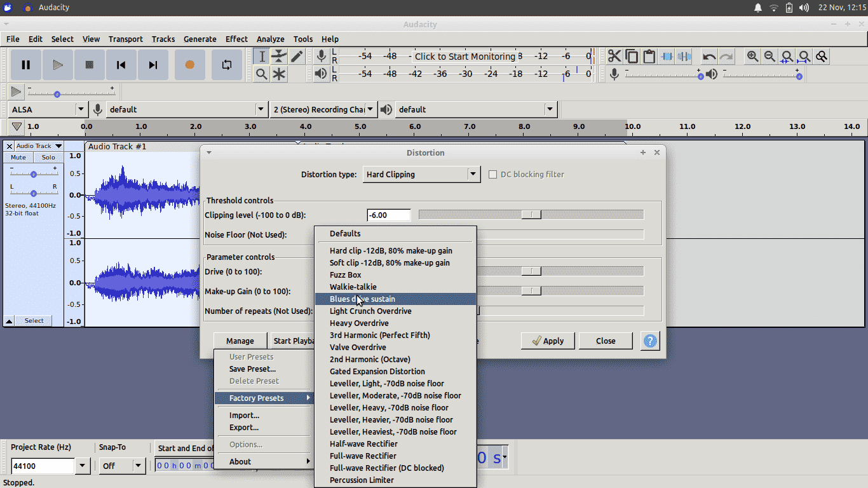Viewport: 868px width, 488px height.
Task: Click the playback meter speaker icon
Action: [322, 74]
